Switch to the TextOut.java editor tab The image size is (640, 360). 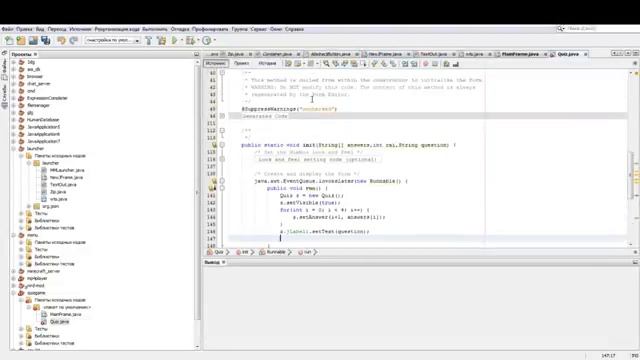433,54
